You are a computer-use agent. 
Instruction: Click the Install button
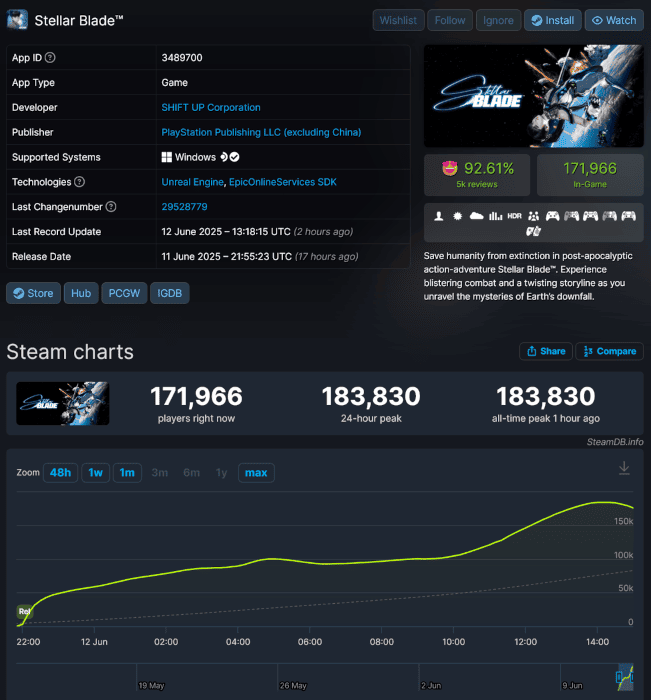click(553, 20)
